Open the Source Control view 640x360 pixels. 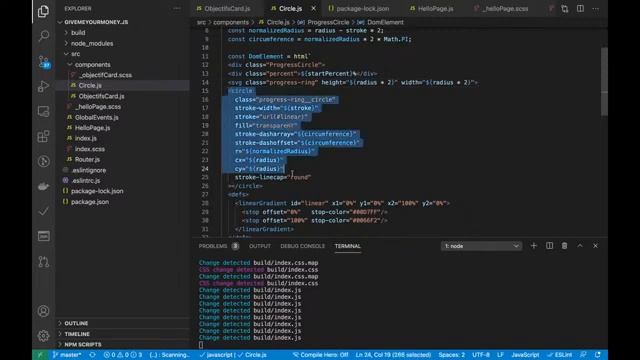(x=43, y=62)
